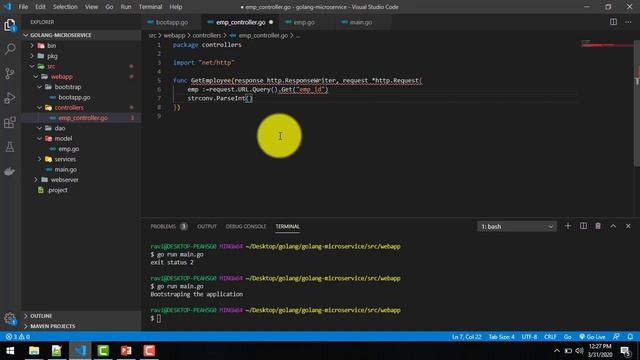Select Go language mode in status bar
This screenshot has height=360, width=640.
pos(567,337)
